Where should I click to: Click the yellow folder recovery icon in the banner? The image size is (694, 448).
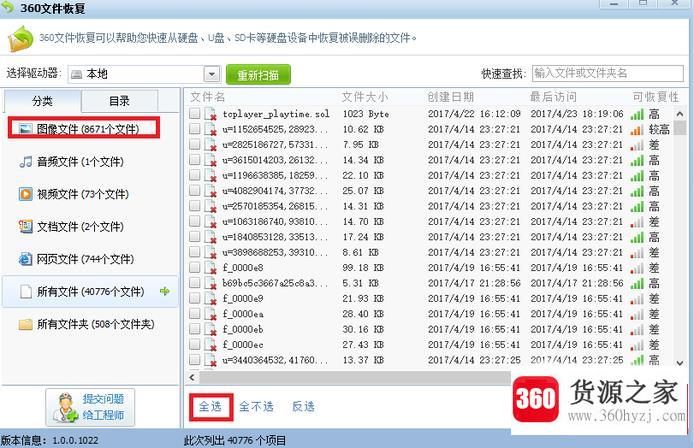click(x=21, y=39)
